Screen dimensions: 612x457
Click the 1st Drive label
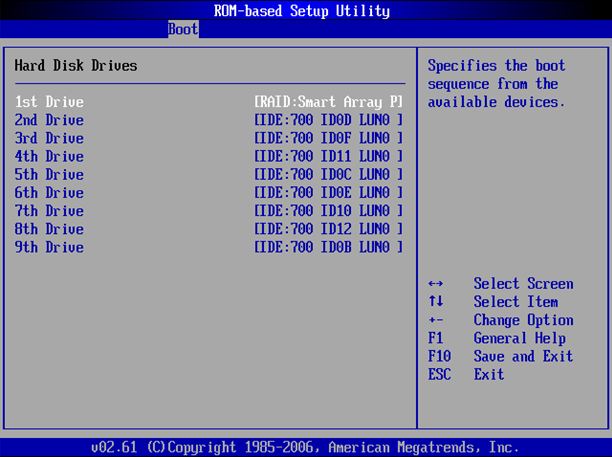point(49,102)
